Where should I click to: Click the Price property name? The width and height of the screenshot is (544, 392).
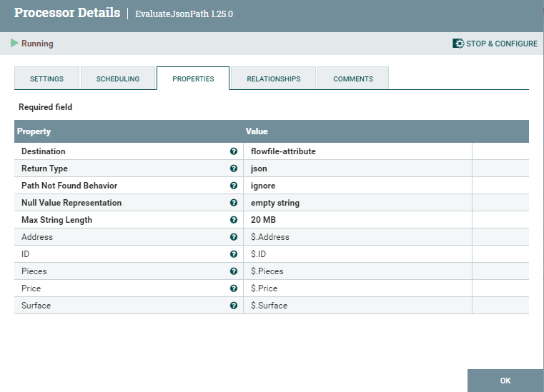click(x=31, y=288)
